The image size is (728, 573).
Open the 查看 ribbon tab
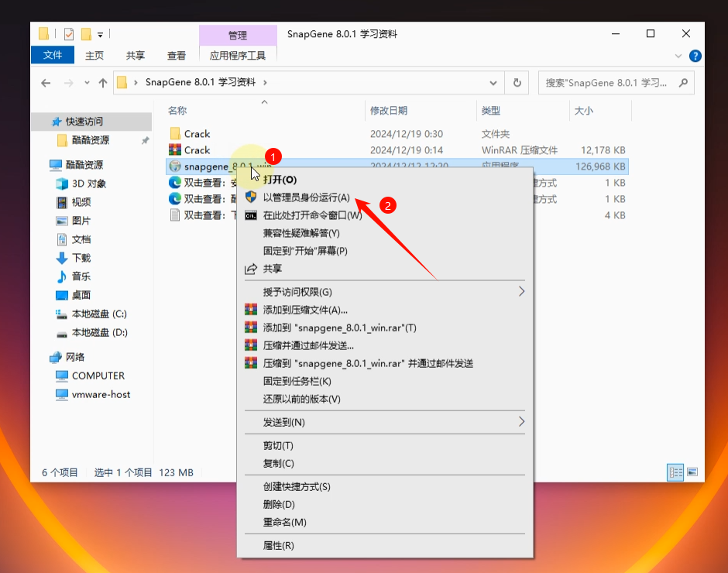[x=177, y=56]
